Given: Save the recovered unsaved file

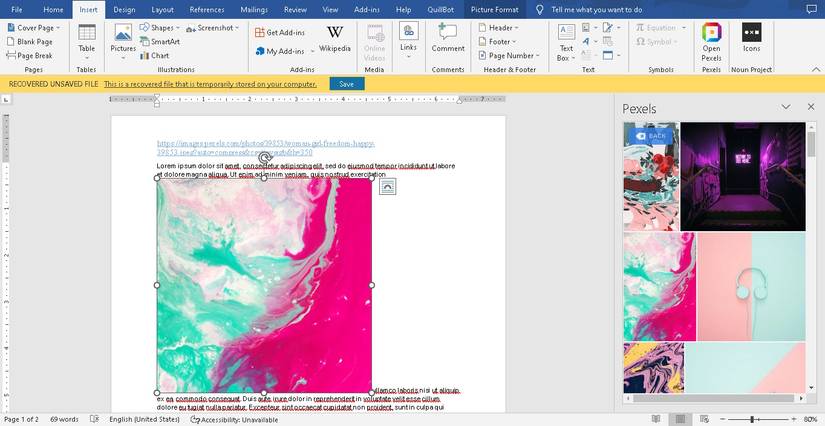Looking at the screenshot, I should point(347,84).
